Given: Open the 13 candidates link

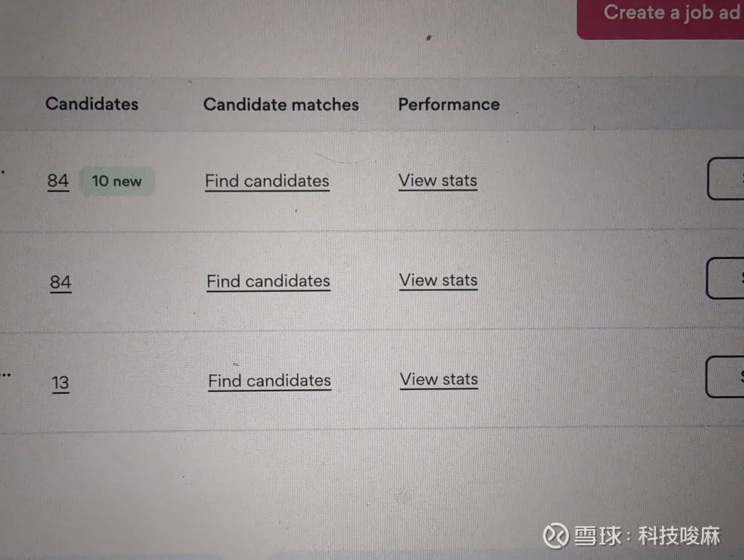Looking at the screenshot, I should point(60,383).
